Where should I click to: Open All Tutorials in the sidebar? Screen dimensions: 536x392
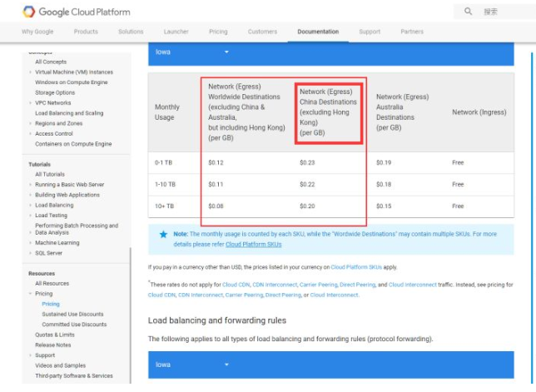50,174
